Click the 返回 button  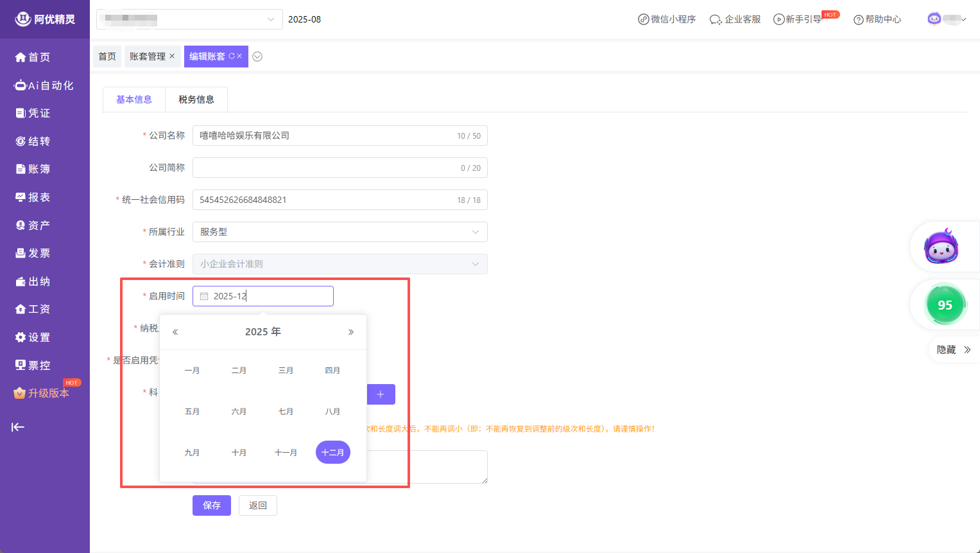click(x=258, y=505)
